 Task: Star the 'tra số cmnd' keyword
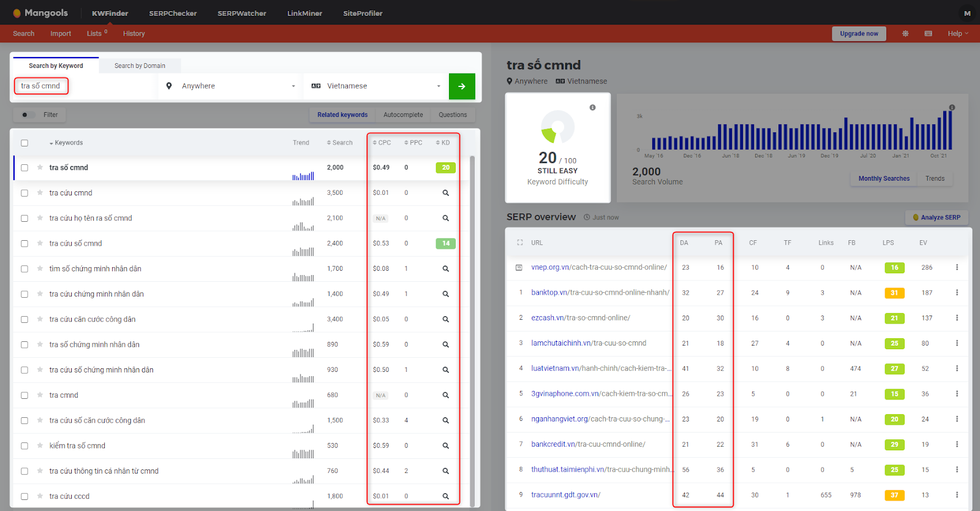pos(40,167)
